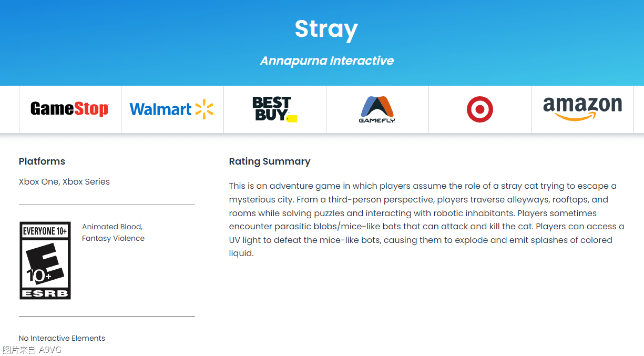Viewport: 644px width, 356px height.
Task: Click the Best Buy yellow tag
Action: tap(292, 119)
